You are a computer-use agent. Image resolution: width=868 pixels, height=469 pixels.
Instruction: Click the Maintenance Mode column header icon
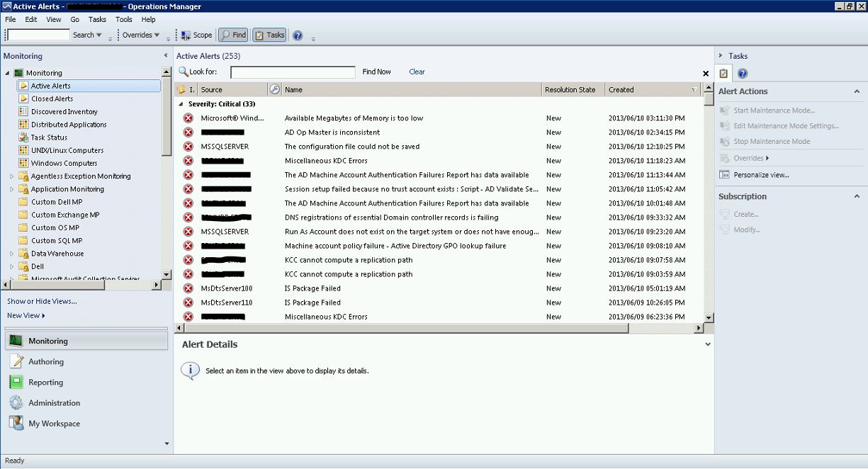point(275,89)
